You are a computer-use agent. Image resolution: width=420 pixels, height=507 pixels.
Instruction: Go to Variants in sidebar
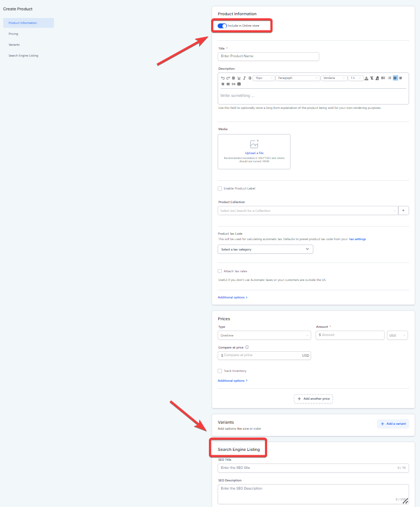14,45
